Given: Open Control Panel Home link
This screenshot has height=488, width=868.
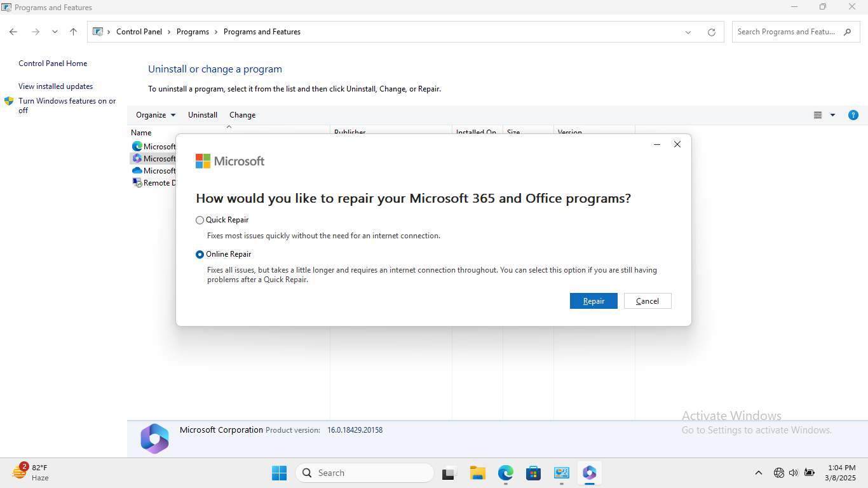Looking at the screenshot, I should [x=53, y=64].
